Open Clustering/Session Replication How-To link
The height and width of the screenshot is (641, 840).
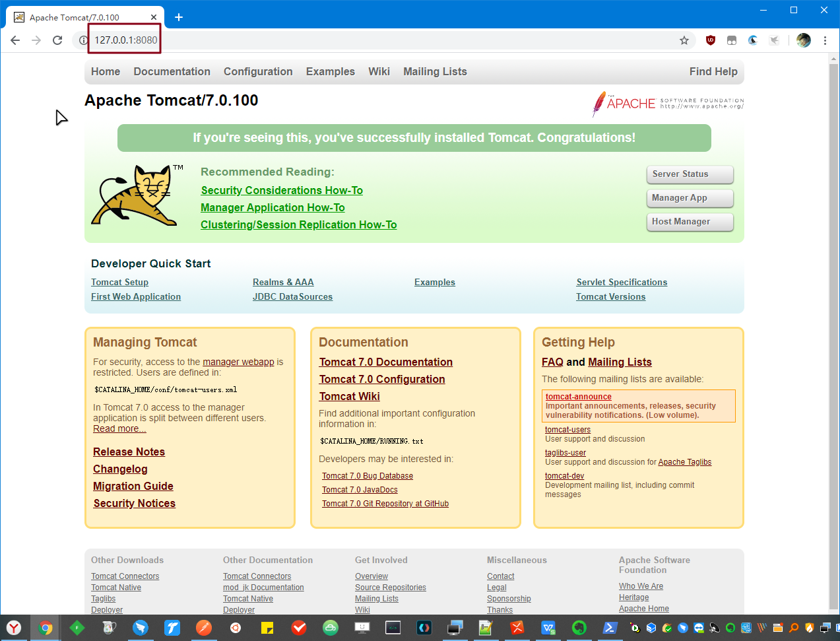click(299, 224)
